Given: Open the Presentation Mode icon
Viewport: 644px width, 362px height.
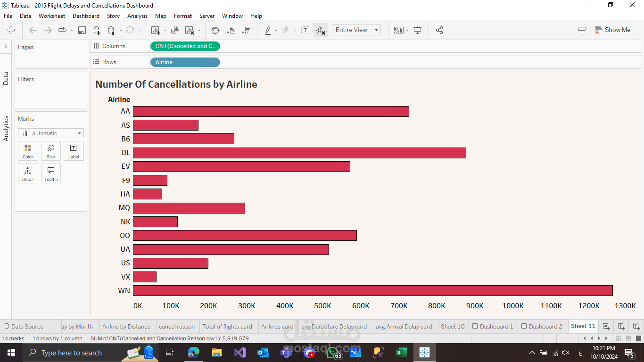Looking at the screenshot, I should click(417, 30).
